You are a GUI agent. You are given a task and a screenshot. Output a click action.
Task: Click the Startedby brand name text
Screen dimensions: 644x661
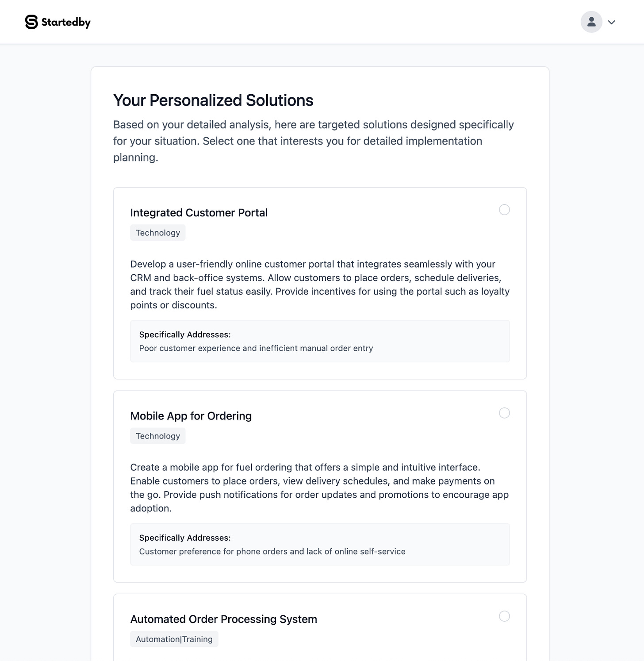point(65,21)
